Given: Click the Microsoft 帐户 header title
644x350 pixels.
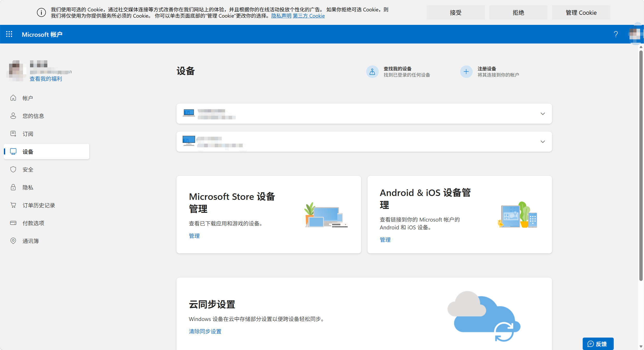Looking at the screenshot, I should point(42,34).
